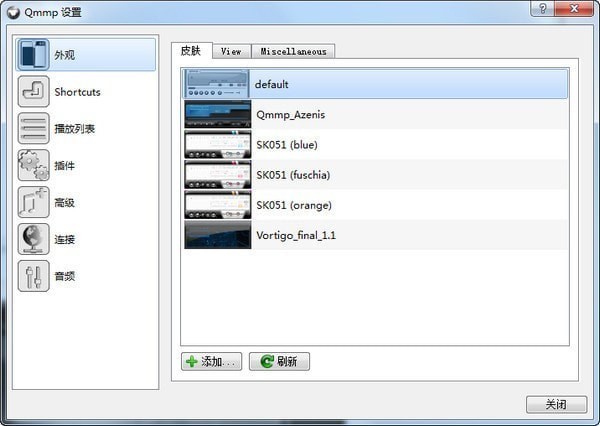Image resolution: width=600 pixels, height=426 pixels.
Task: Select the 连接 connection globe icon
Action: 33,239
